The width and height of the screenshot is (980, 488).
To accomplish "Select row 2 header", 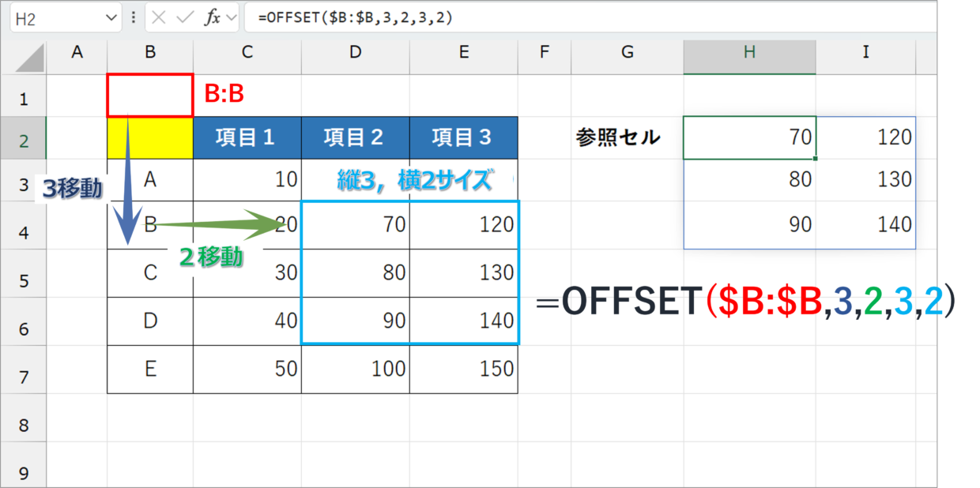I will click(23, 140).
